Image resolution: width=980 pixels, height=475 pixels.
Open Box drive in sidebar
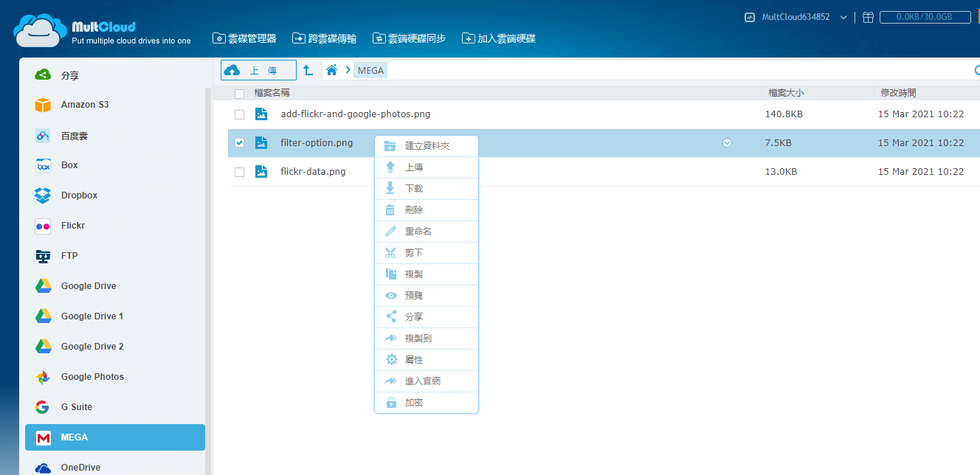(115, 165)
